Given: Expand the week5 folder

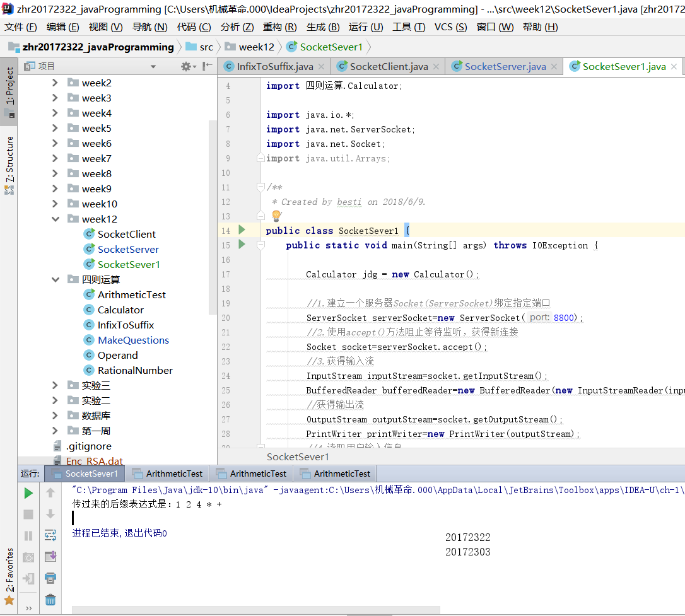Looking at the screenshot, I should 55,128.
